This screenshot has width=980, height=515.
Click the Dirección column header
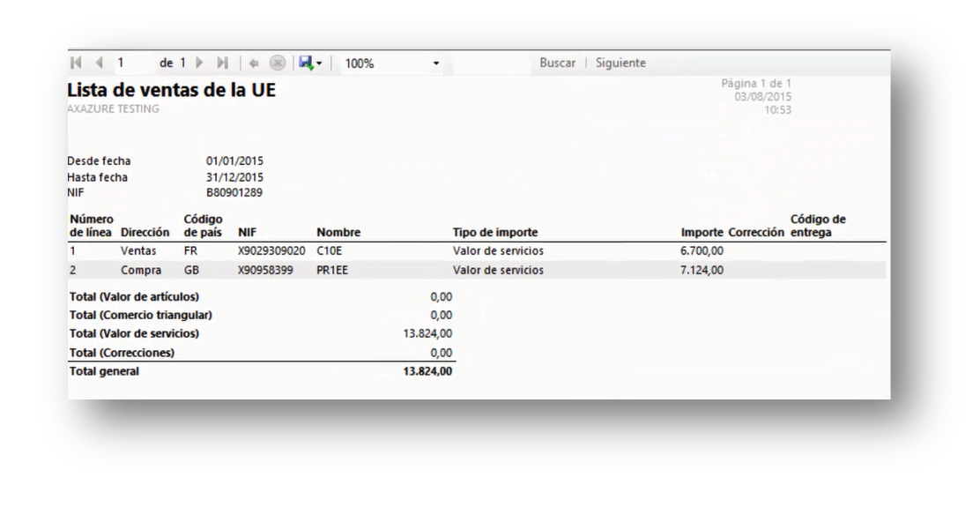coord(145,232)
